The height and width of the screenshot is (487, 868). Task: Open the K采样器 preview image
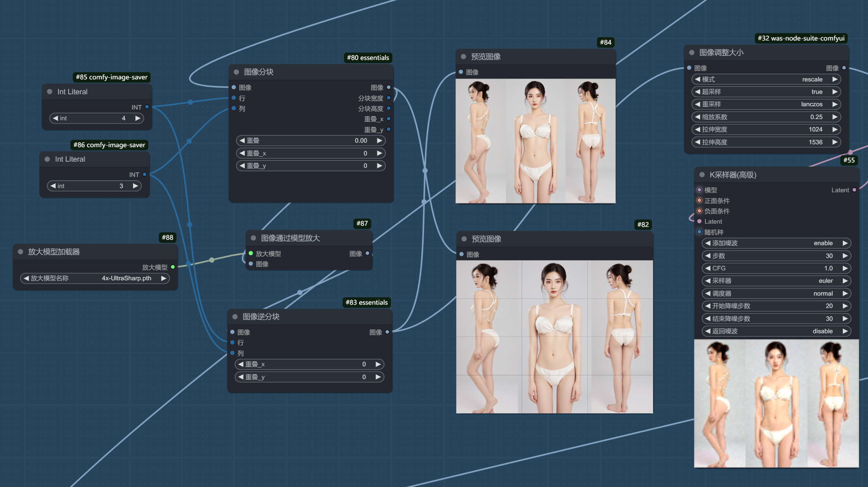(x=777, y=403)
